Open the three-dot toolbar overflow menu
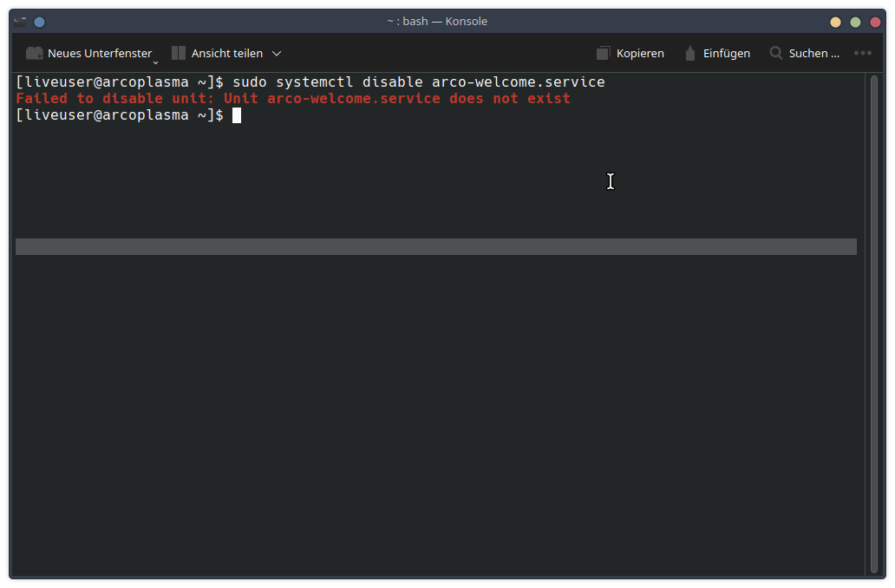The height and width of the screenshot is (588, 895). pyautogui.click(x=862, y=53)
